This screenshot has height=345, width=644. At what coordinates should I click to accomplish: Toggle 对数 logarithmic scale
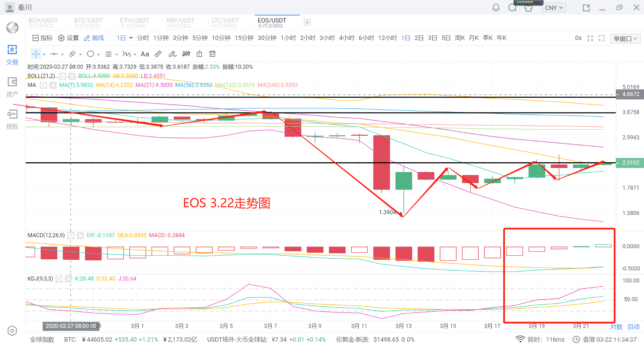[x=616, y=327]
